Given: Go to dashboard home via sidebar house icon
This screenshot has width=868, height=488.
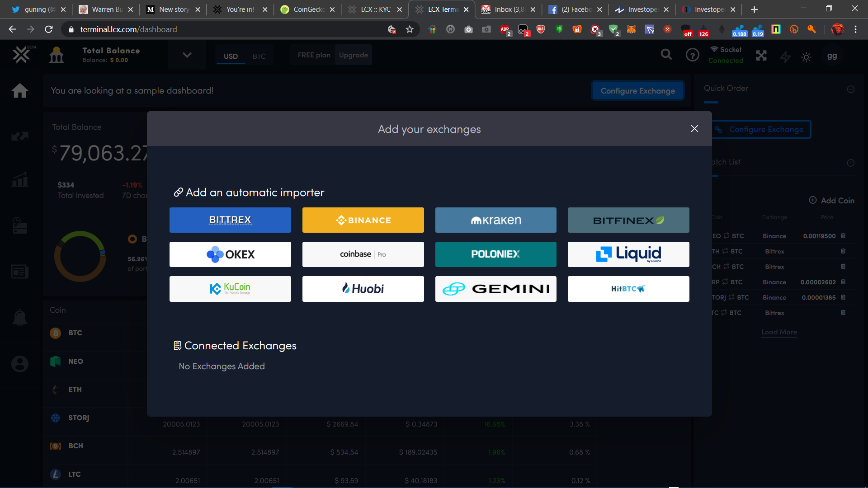Looking at the screenshot, I should [20, 91].
